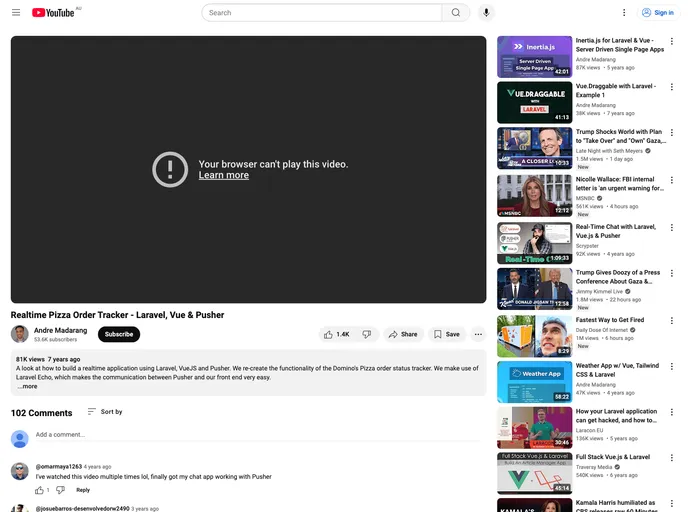Image resolution: width=688 pixels, height=512 pixels.
Task: Open the settings three-dot menu in header
Action: point(624,13)
